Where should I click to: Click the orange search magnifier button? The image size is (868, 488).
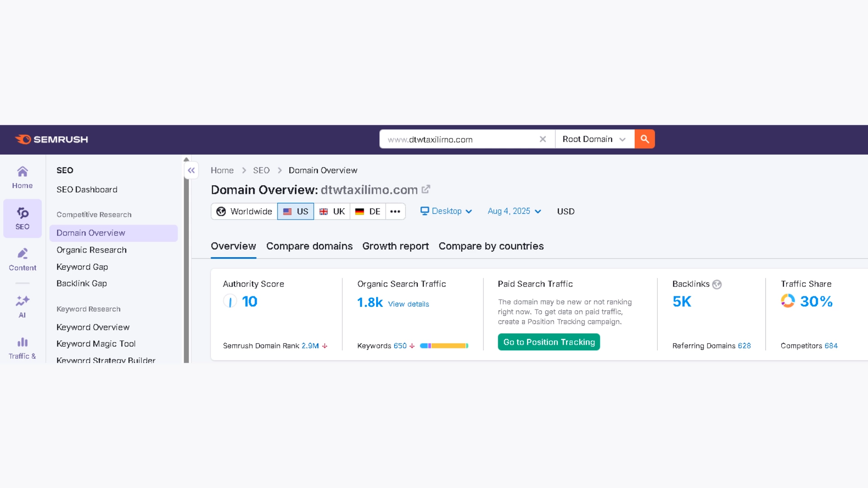click(645, 139)
